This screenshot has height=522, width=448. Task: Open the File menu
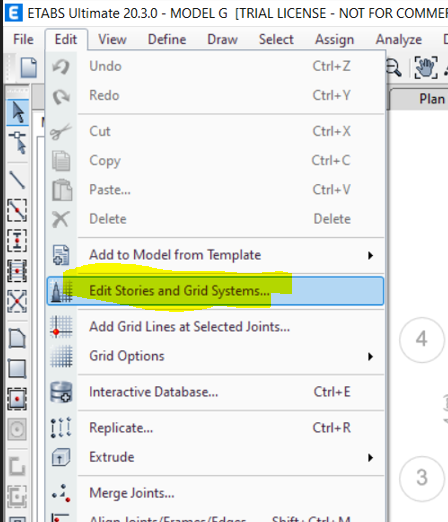coord(23,39)
